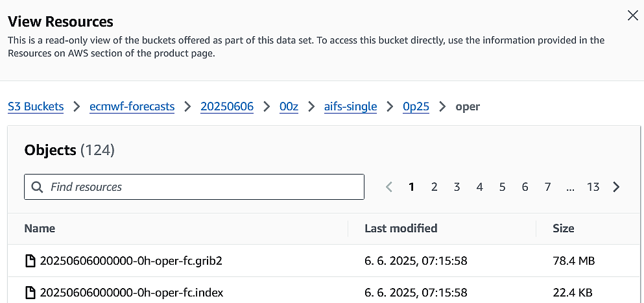644x303 pixels.
Task: Click the Find resources search field
Action: point(195,187)
